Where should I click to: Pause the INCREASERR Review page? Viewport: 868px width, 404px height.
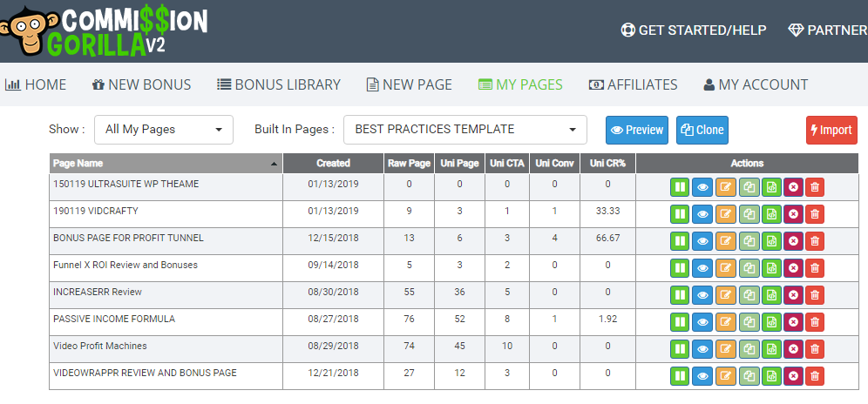680,295
